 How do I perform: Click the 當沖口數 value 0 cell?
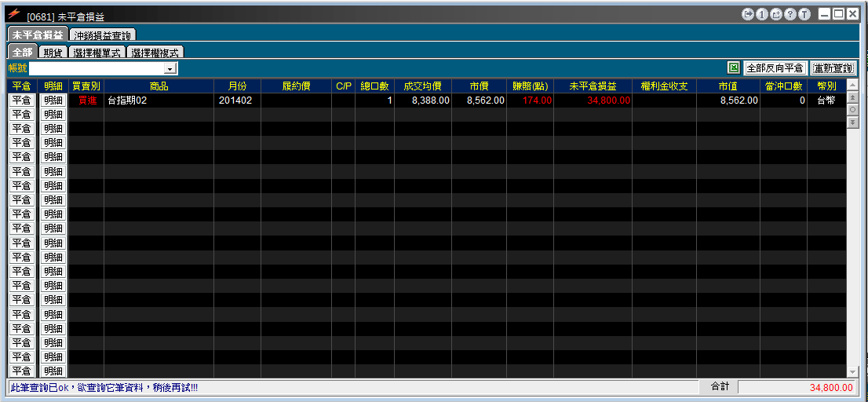tap(783, 100)
